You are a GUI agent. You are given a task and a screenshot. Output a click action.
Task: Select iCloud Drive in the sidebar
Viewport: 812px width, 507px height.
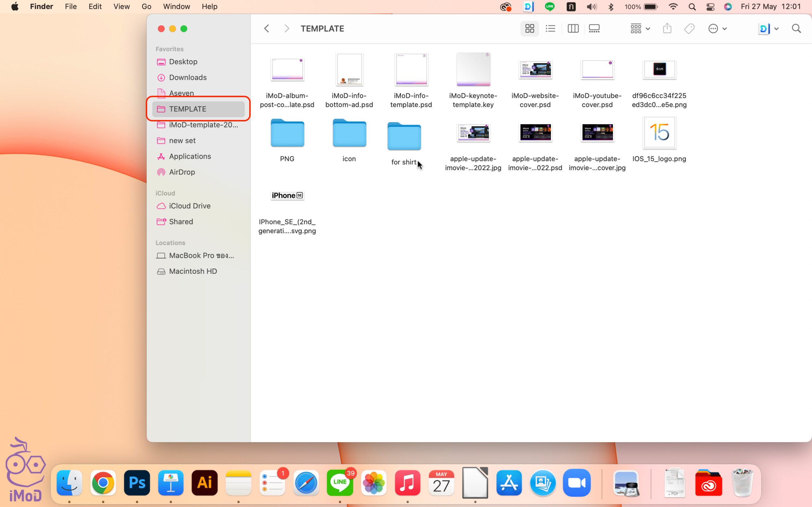(x=190, y=206)
